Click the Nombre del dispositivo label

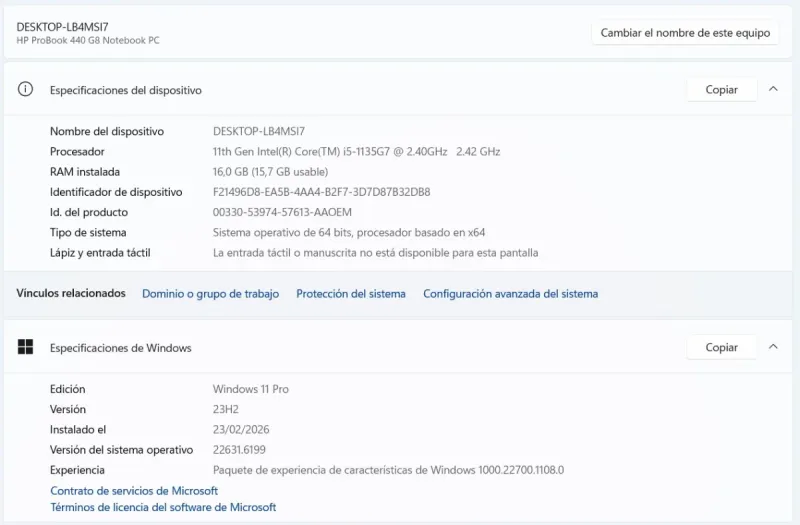click(107, 131)
